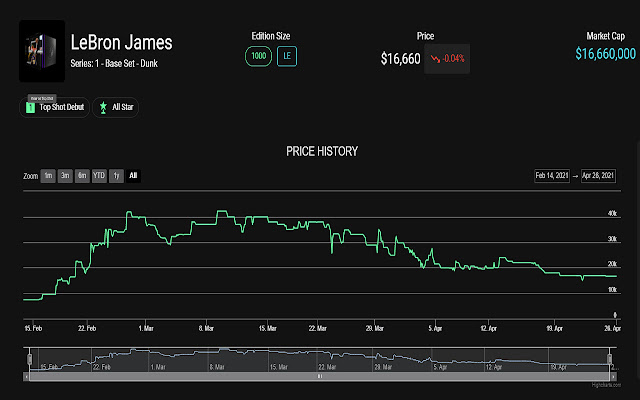This screenshot has width=640, height=400.
Task: Click the Highcharts.com credit link
Action: coord(606,385)
